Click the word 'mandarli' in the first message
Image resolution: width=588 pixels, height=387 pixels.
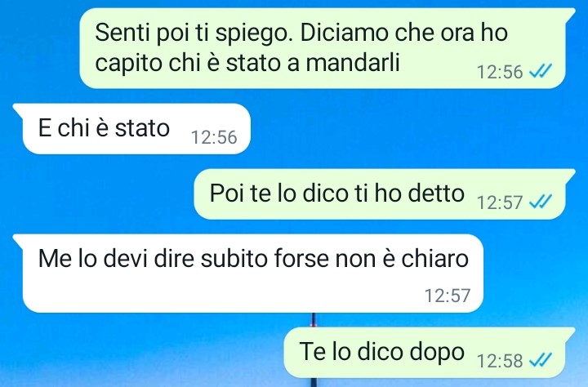point(353,63)
